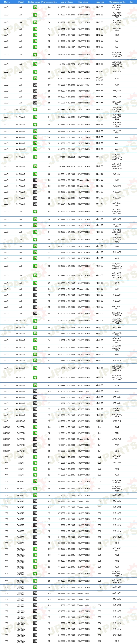
Task: Select the ALLROAD model cell
Action: click(x=20, y=421)
